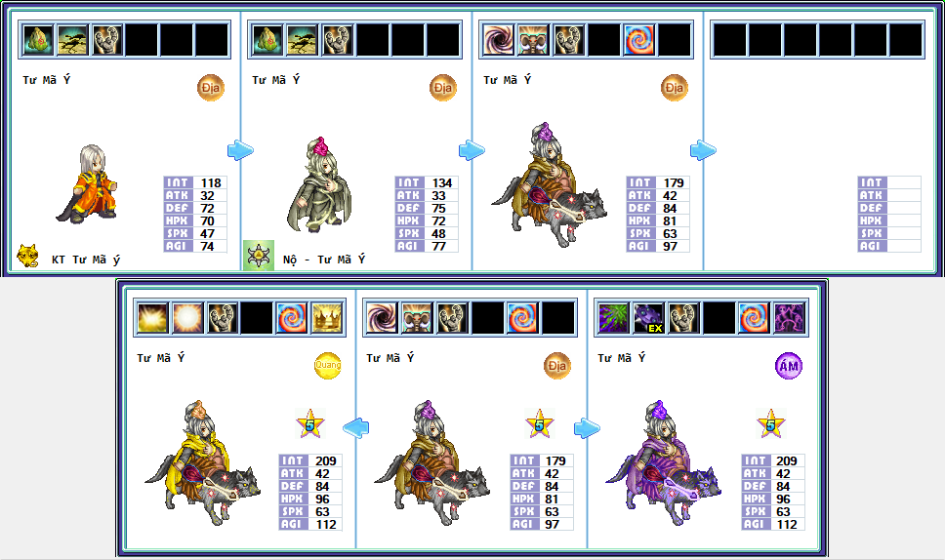Click the right arrow toward the ÁM form
This screenshot has width=945, height=560.
pos(587,428)
